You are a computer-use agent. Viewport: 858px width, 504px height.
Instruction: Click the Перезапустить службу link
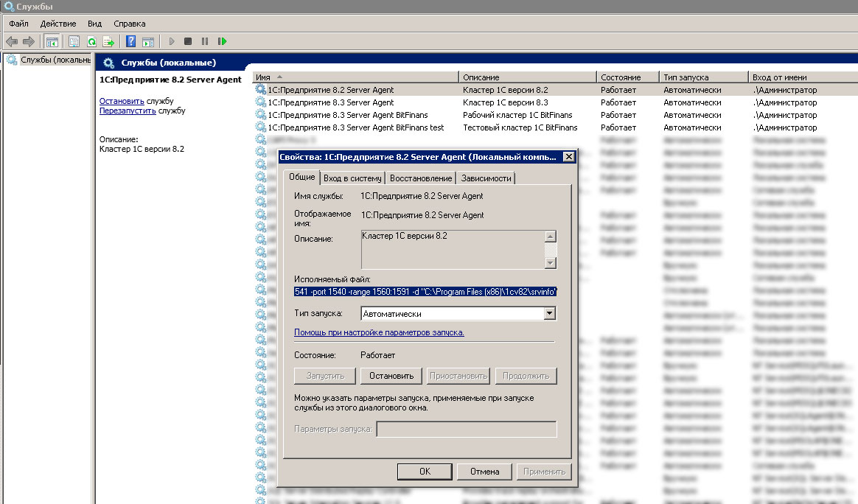point(128,111)
